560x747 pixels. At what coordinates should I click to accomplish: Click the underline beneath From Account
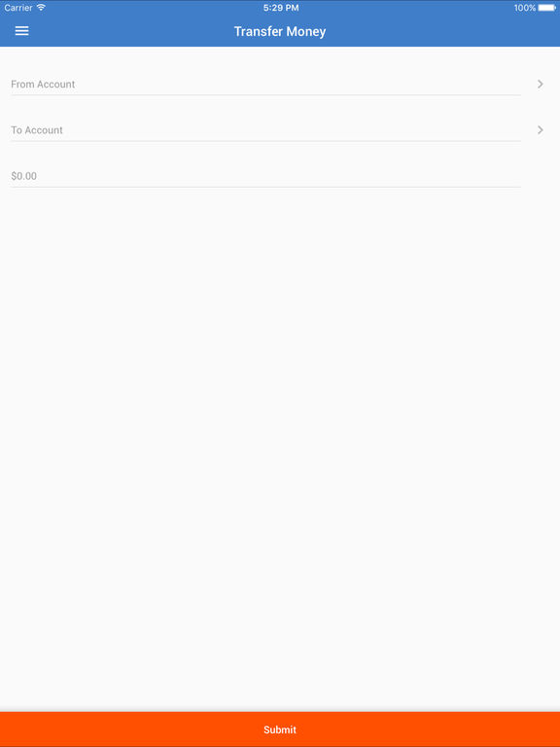coord(265,94)
